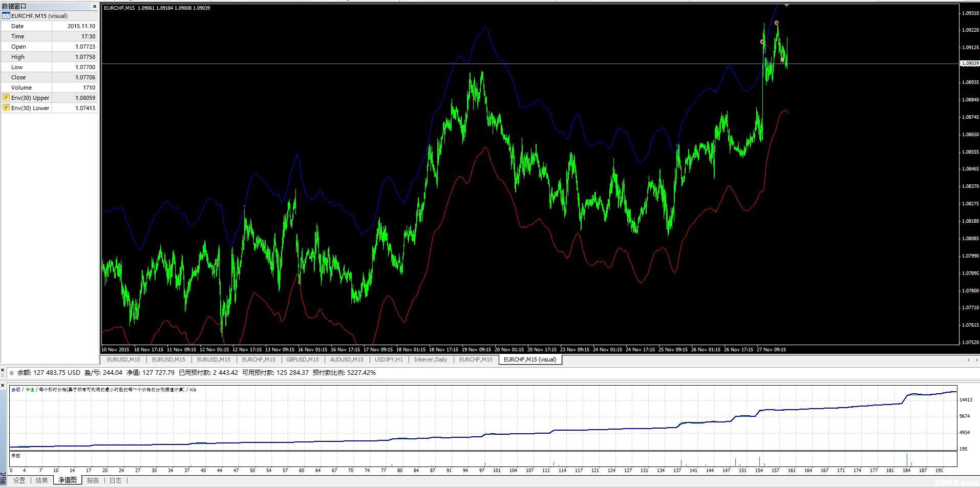980x488 pixels.
Task: Click the chart header EURCHF,M15 OHLC text
Action: (157, 8)
